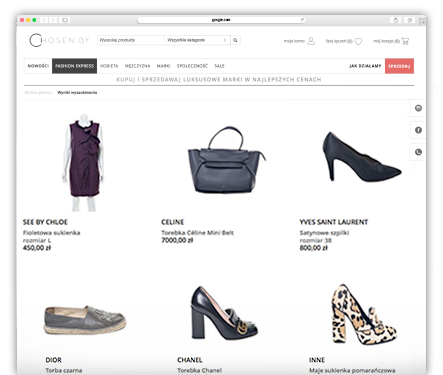Click the INNE brand name
This screenshot has width=443, height=375.
point(317,360)
